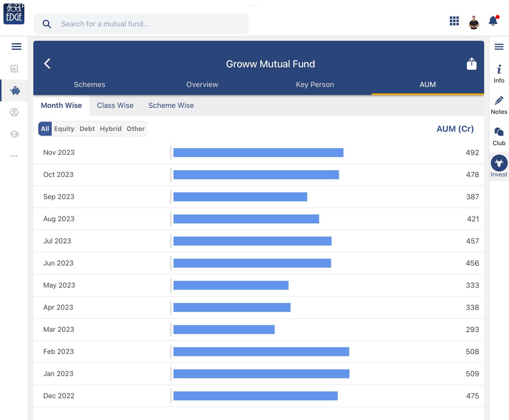Click the Jun 2023 row label
The width and height of the screenshot is (509, 420).
(59, 263)
